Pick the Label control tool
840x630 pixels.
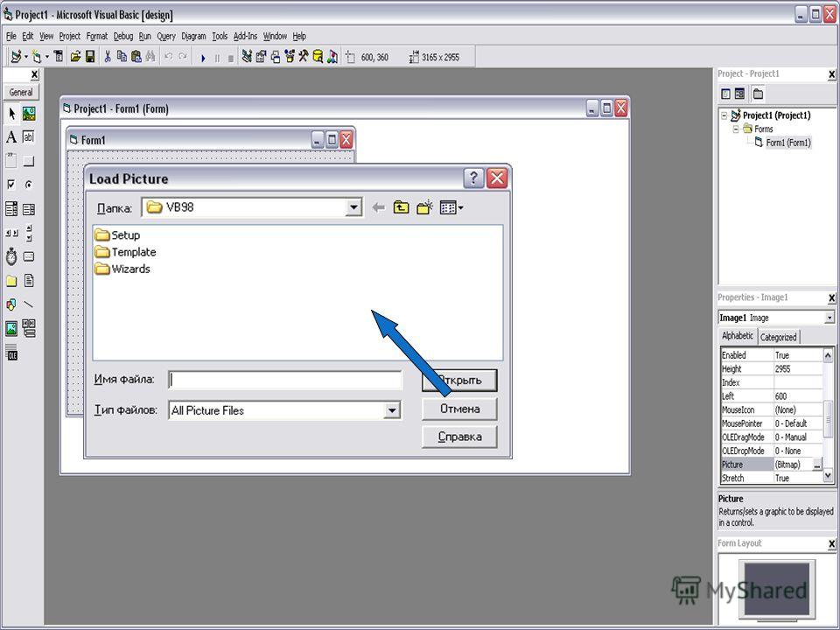11,137
